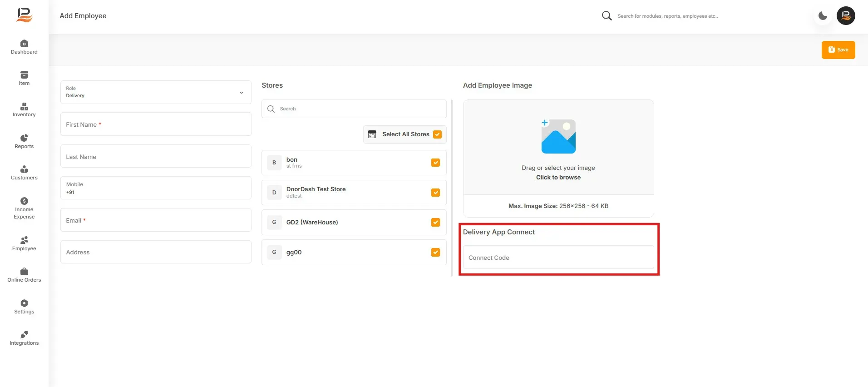
Task: Click the Connect Code input
Action: (558, 258)
